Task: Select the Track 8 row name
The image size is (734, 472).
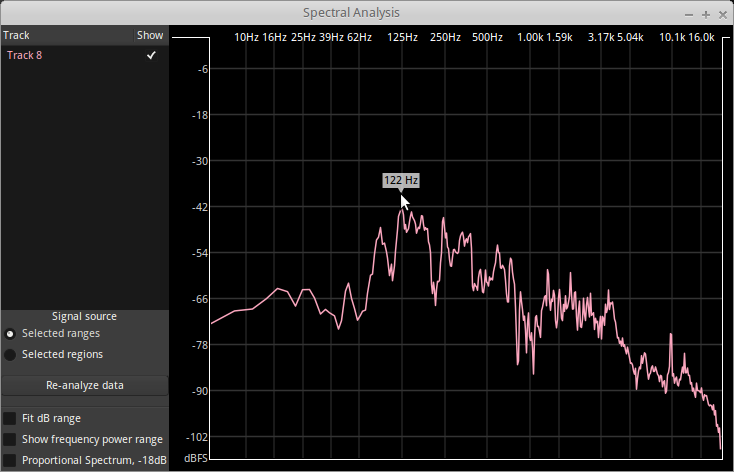Action: tap(24, 55)
